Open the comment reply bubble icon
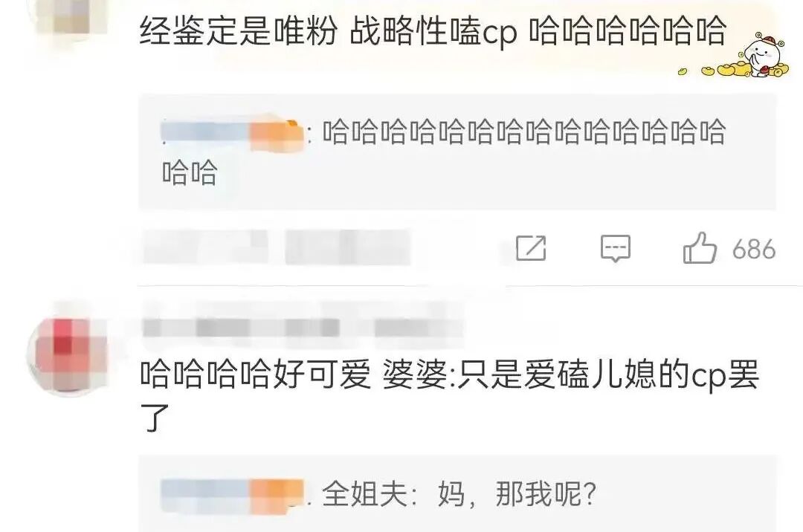This screenshot has height=532, width=803. [615, 249]
